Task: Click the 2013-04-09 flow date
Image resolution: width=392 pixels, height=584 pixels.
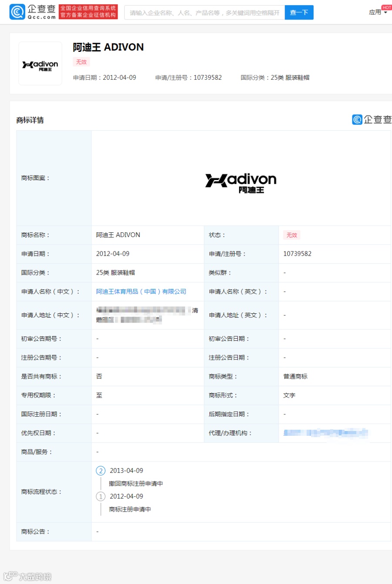Action: pos(126,471)
